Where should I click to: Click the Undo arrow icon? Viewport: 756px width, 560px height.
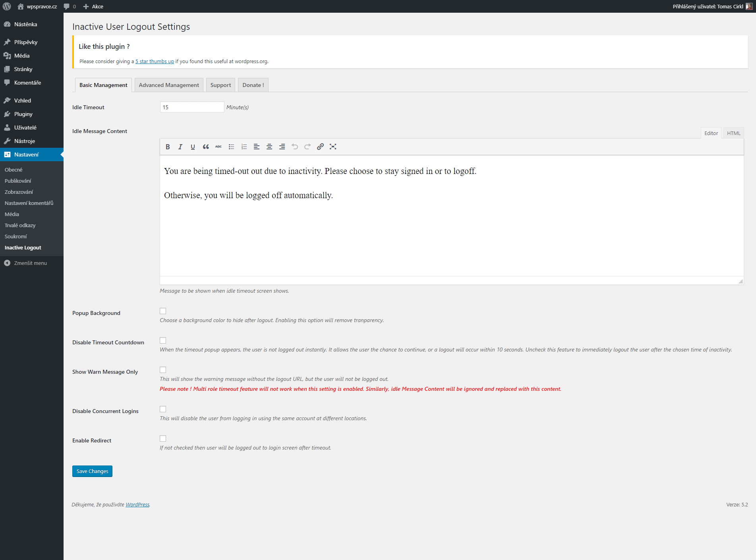point(295,147)
